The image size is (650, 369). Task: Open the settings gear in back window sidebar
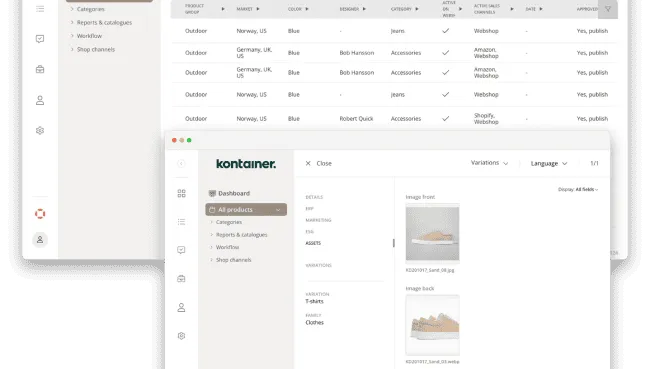(x=40, y=131)
